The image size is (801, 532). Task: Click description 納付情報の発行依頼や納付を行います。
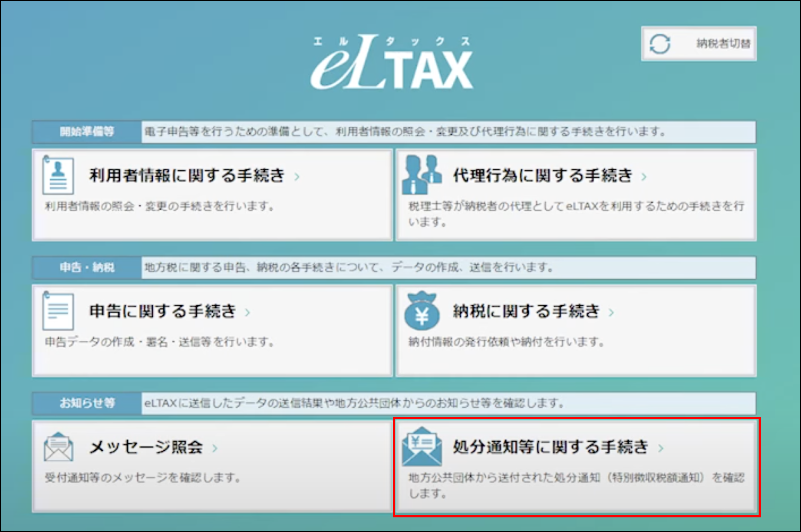tap(506, 342)
